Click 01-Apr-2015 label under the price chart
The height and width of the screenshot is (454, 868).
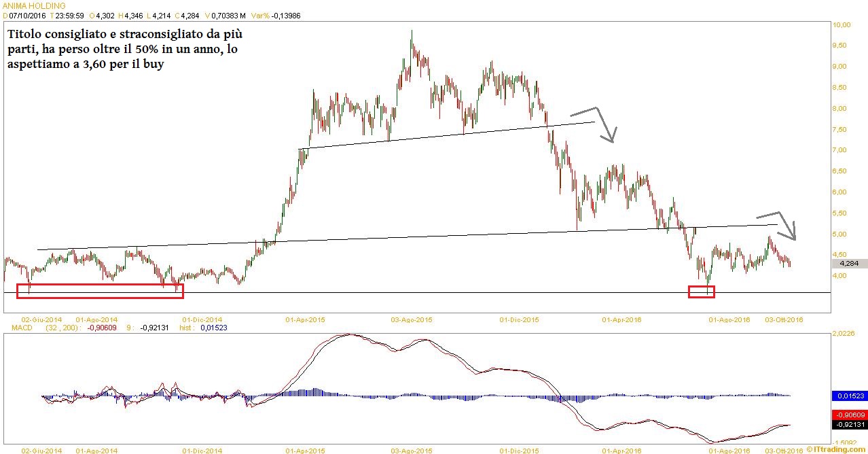pos(304,319)
